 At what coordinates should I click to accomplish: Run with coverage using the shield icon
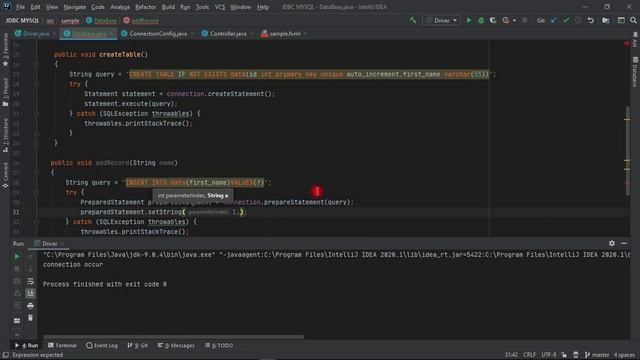(x=493, y=20)
